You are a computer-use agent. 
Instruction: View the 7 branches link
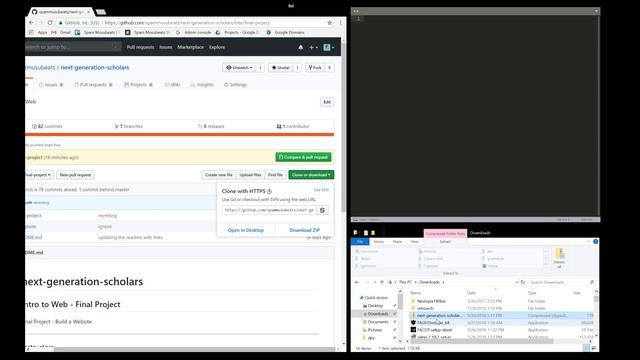click(129, 127)
